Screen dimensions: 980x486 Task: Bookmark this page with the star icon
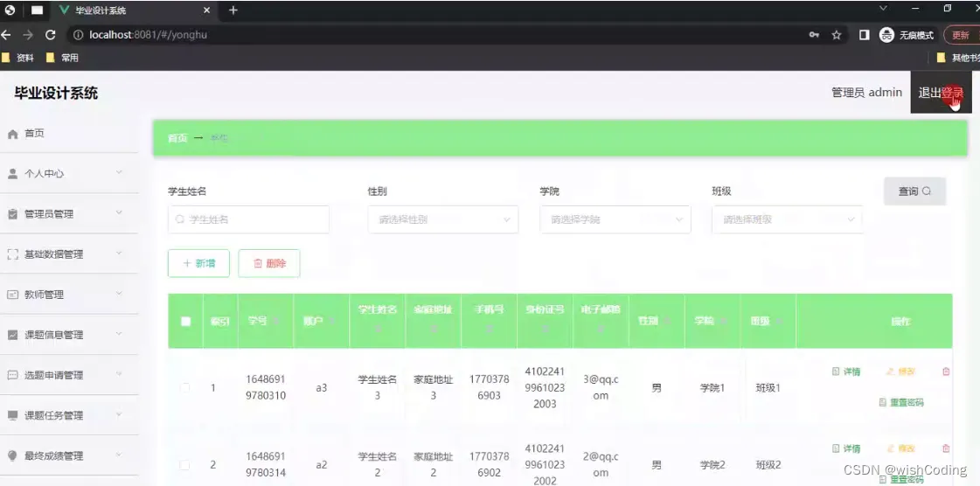click(x=837, y=35)
